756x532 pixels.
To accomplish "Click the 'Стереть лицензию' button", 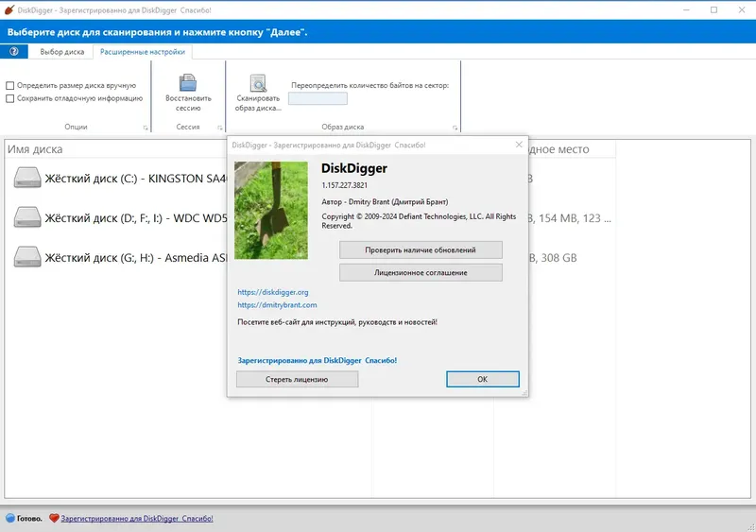I will click(297, 379).
